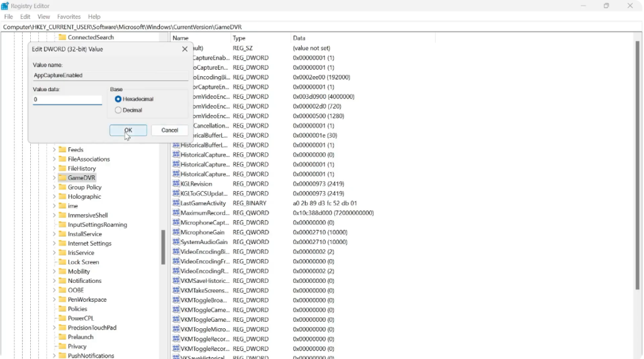Image resolution: width=644 pixels, height=359 pixels.
Task: Click the tree pane vertical scrollbar thumb
Action: click(x=163, y=247)
